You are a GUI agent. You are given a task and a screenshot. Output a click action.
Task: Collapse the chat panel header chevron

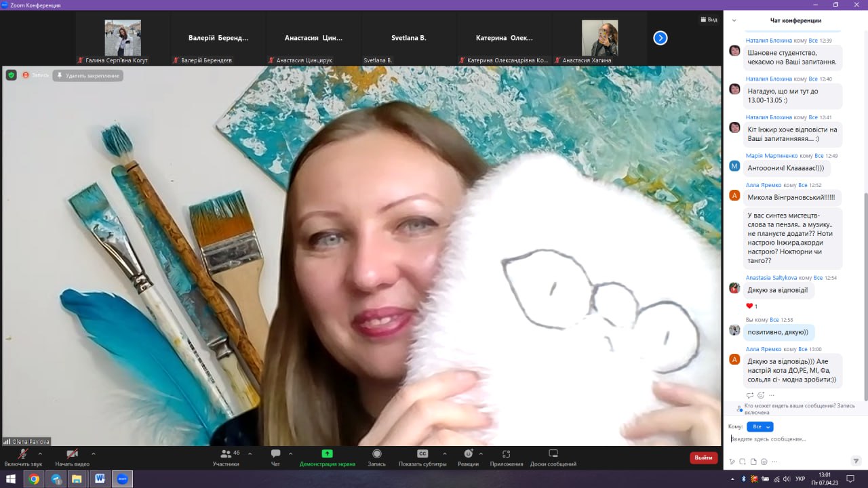tap(734, 20)
